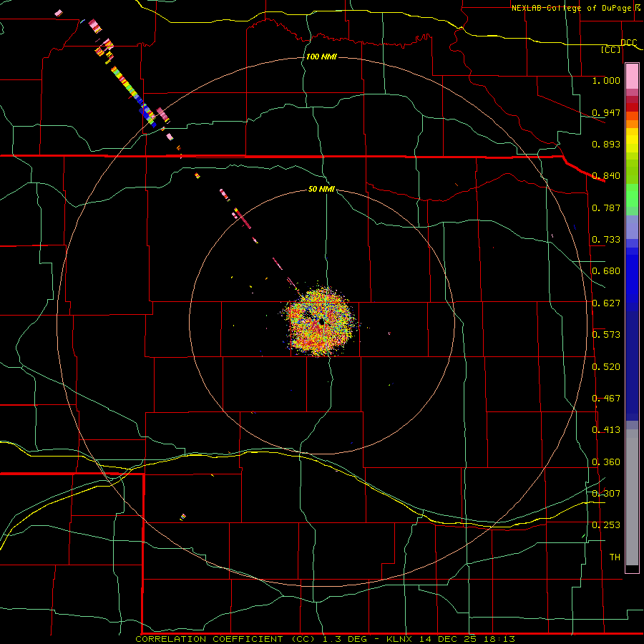Select the 0.787 scale value

coord(606,208)
